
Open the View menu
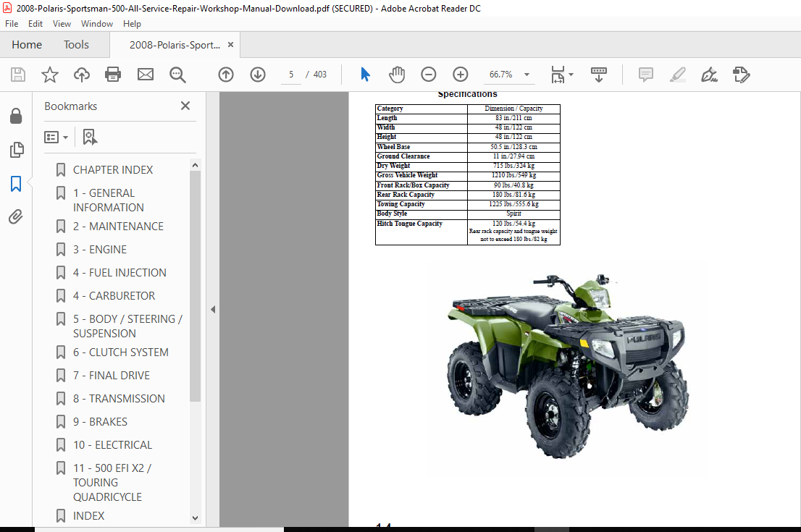pyautogui.click(x=62, y=23)
